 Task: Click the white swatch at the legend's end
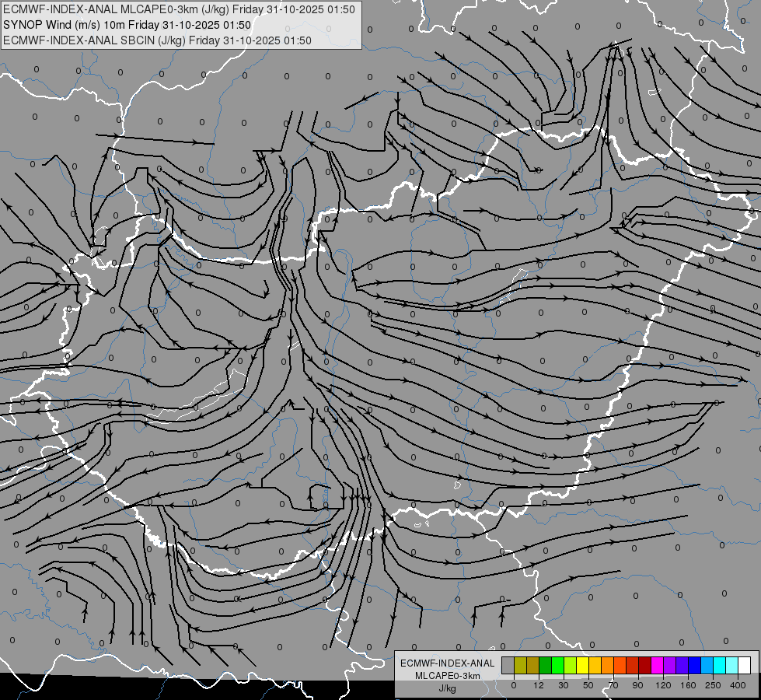745,665
